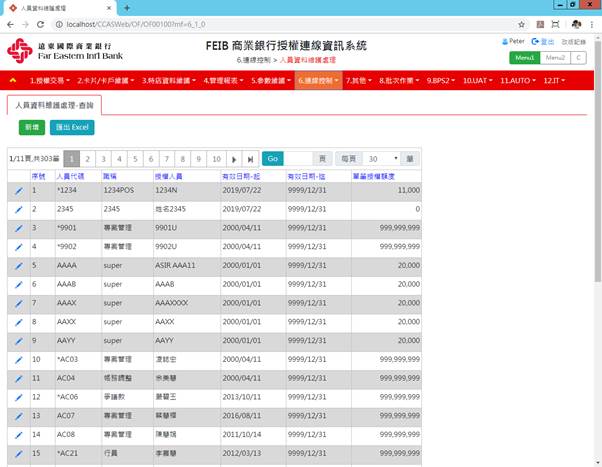Expand menu 7 others dropdown
Image resolution: width=602 pixels, height=467 pixels.
(x=359, y=81)
